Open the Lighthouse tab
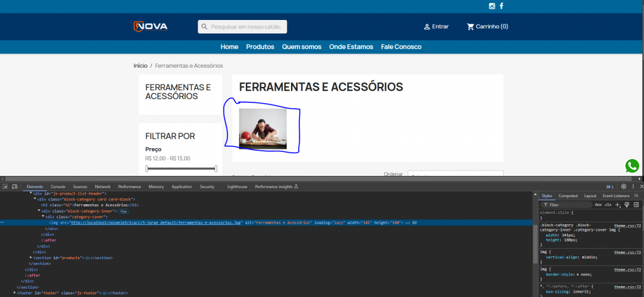The width and height of the screenshot is (644, 297). 238,186
